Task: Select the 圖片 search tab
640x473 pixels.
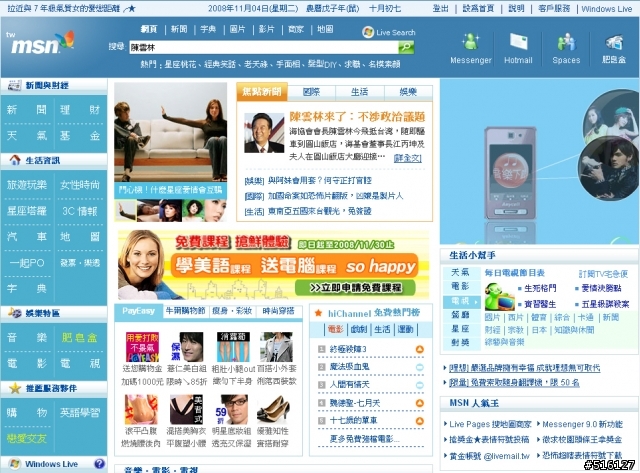Action: 238,29
